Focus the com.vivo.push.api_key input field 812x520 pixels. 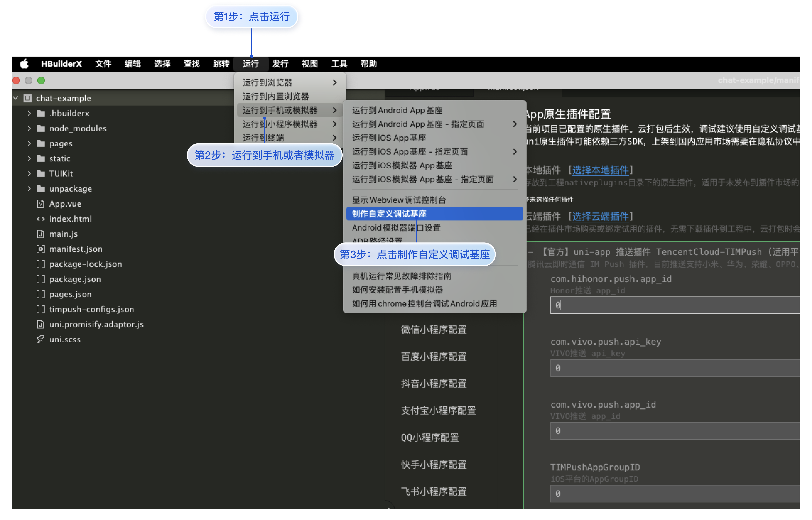[675, 368]
